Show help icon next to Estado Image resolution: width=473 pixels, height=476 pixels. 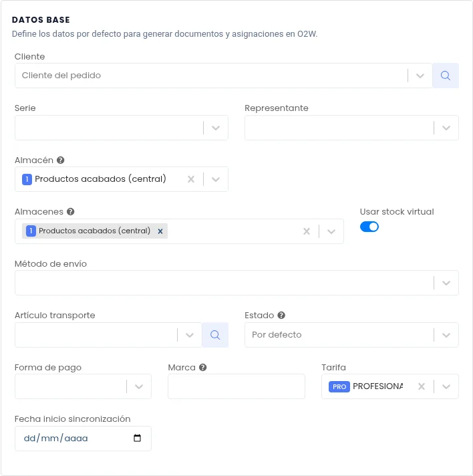281,315
